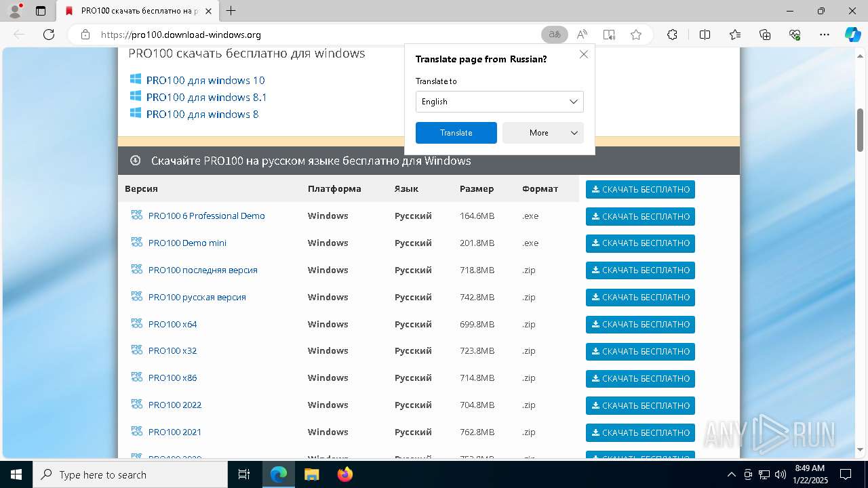The width and height of the screenshot is (868, 488).
Task: View site information lock icon
Action: (x=85, y=35)
